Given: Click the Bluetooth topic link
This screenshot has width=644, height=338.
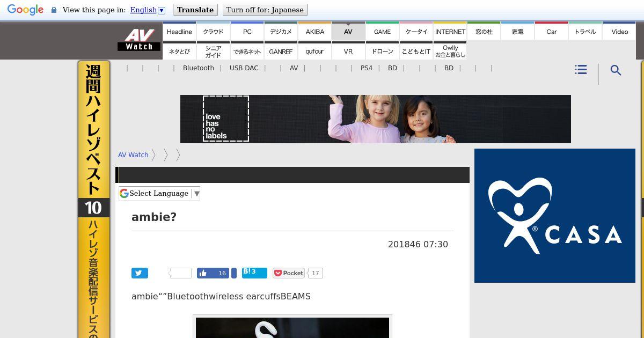Looking at the screenshot, I should (199, 68).
